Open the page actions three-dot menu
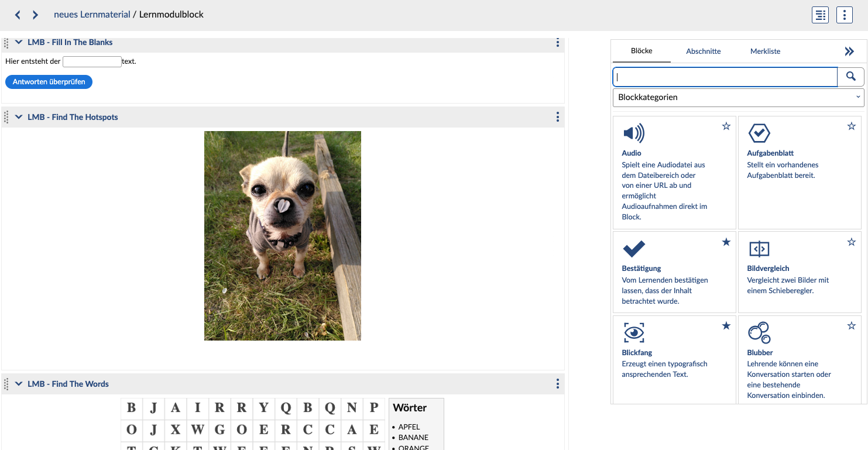Screen dimensions: 868x450 coord(845,15)
